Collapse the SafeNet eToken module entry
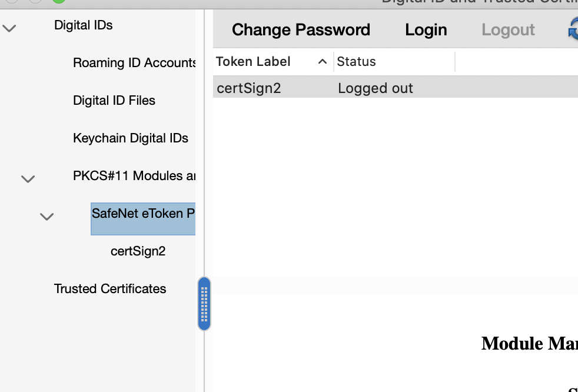The width and height of the screenshot is (578, 392). 46,217
